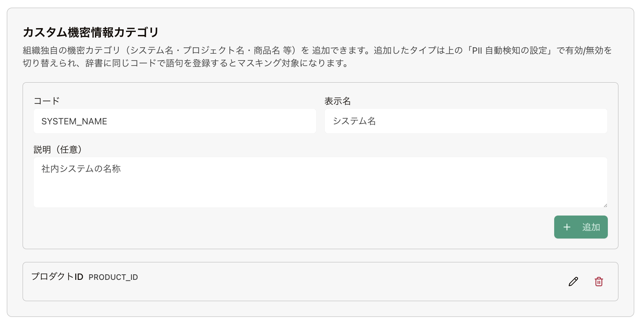This screenshot has width=644, height=325.
Task: Click the resize grip of the description textarea
Action: tap(604, 204)
